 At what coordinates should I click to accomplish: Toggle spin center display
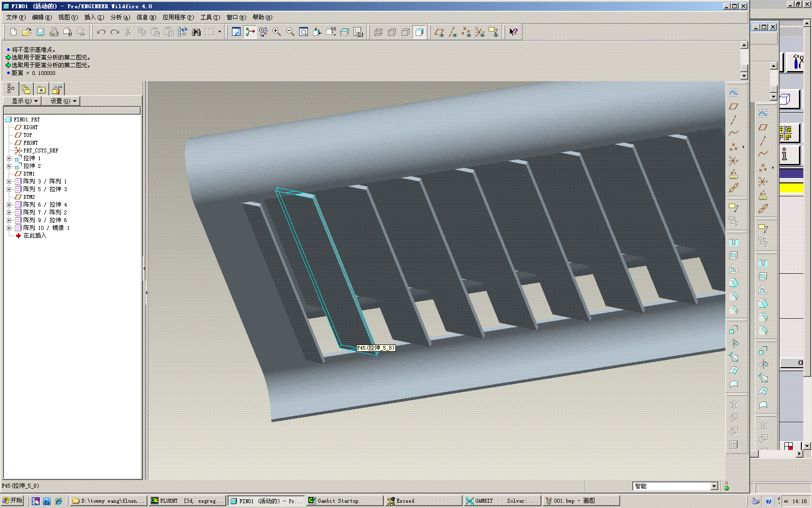(x=249, y=32)
